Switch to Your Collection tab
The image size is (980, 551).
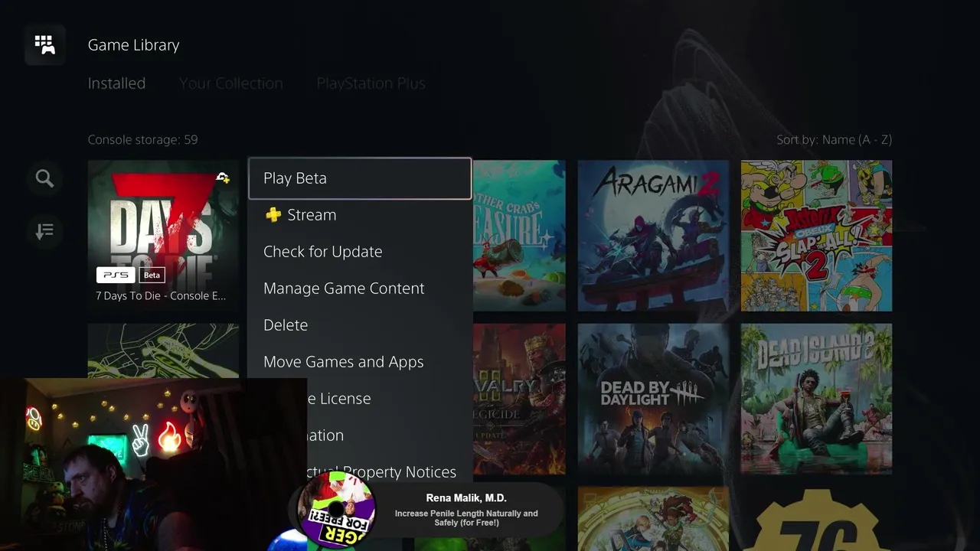point(230,83)
